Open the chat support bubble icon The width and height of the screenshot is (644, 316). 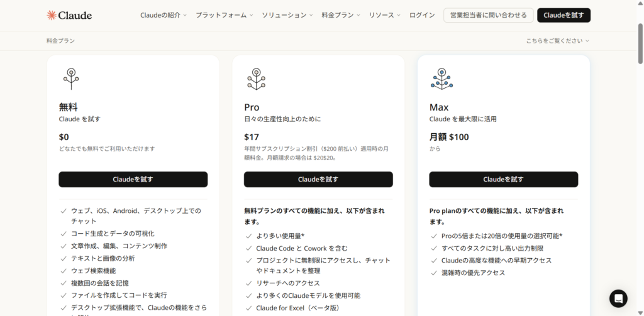point(618,298)
